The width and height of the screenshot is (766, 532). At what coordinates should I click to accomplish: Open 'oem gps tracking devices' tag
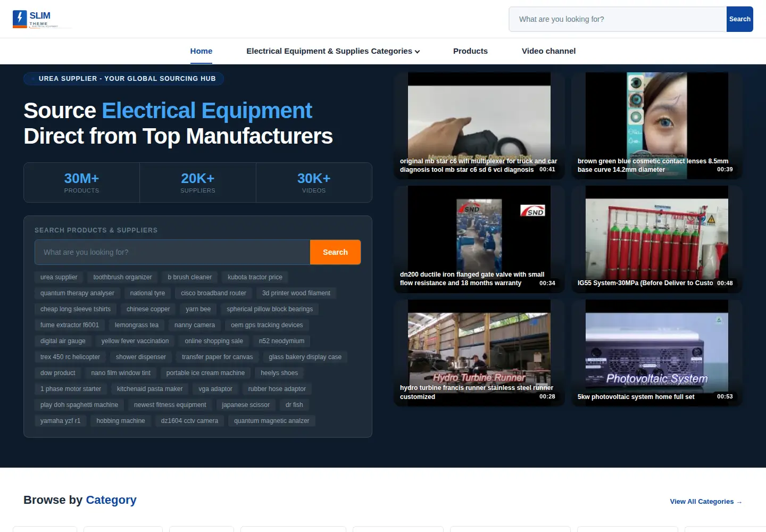(x=267, y=325)
